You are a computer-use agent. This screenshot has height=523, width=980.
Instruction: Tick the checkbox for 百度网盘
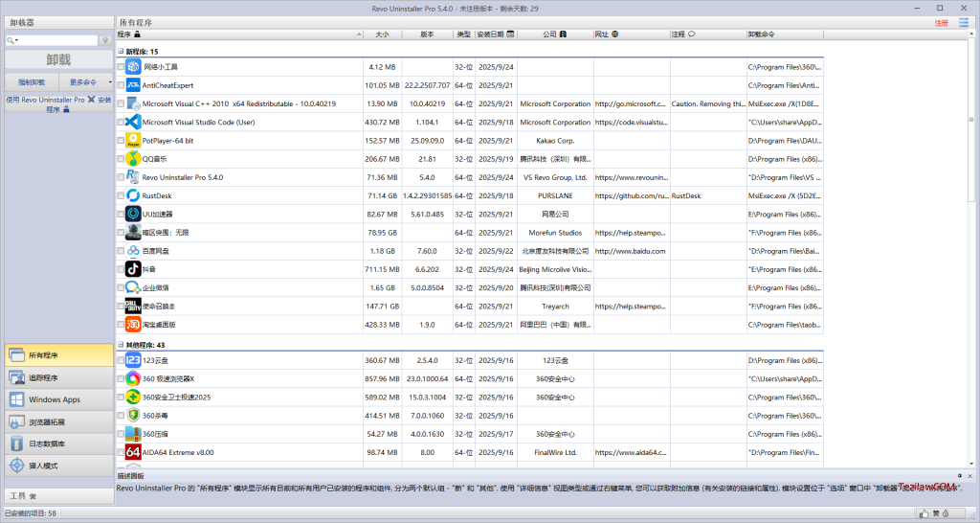(121, 251)
